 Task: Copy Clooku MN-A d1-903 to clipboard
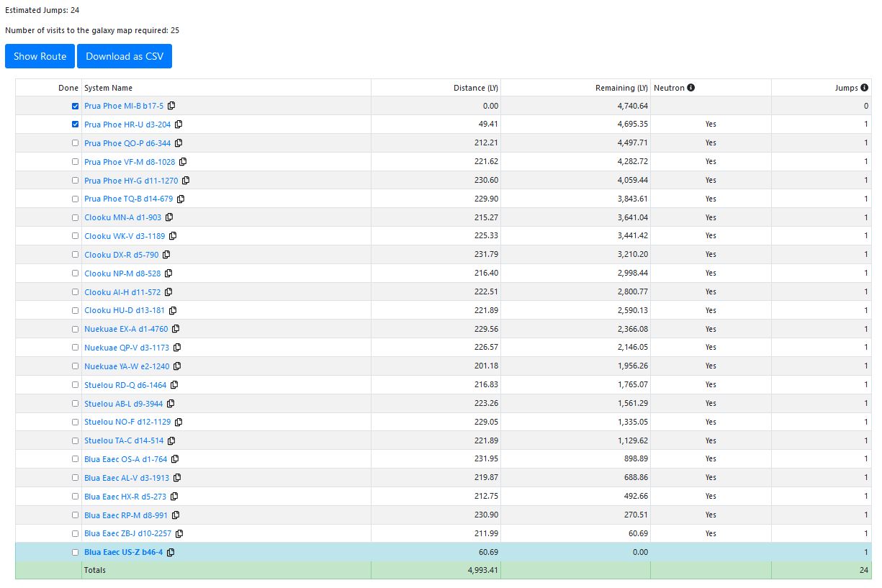pos(169,217)
